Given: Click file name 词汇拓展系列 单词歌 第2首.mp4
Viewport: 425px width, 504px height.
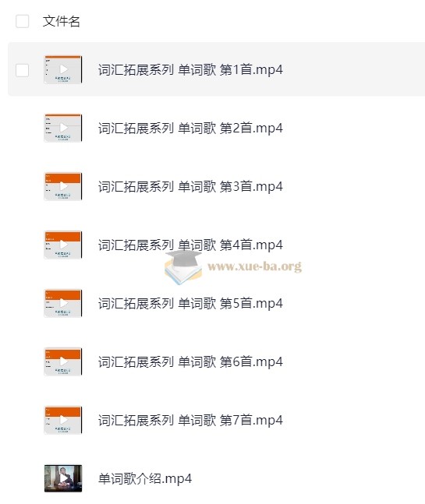Looking at the screenshot, I should [x=190, y=129].
